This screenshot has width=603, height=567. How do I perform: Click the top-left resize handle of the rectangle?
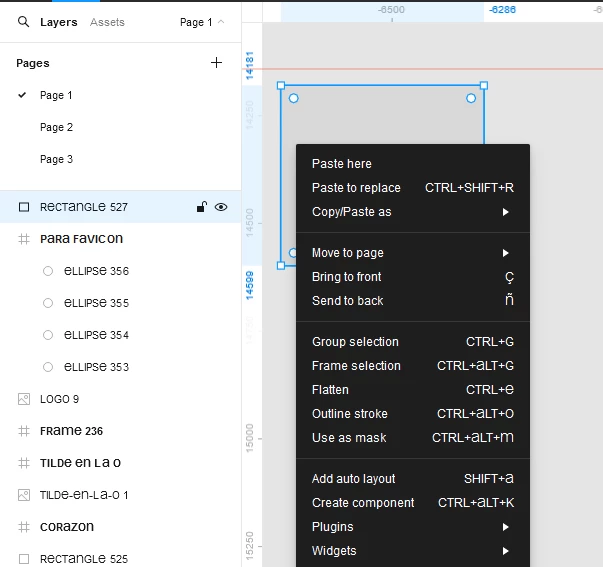coord(281,85)
